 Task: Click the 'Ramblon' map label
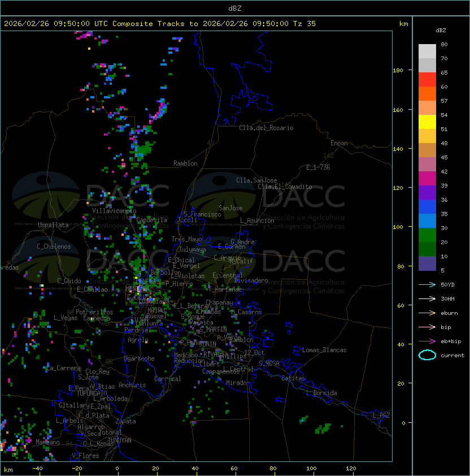(185, 163)
